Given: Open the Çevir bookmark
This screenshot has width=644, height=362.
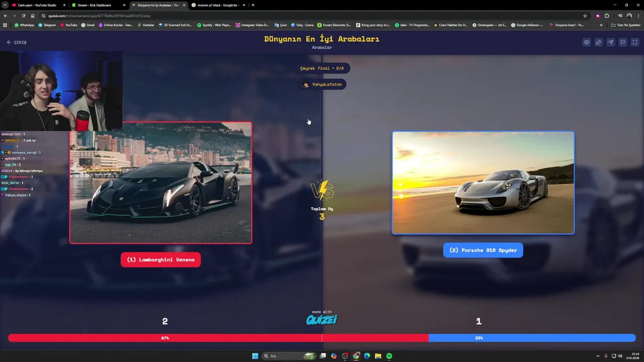Looking at the screenshot, I should point(281,25).
